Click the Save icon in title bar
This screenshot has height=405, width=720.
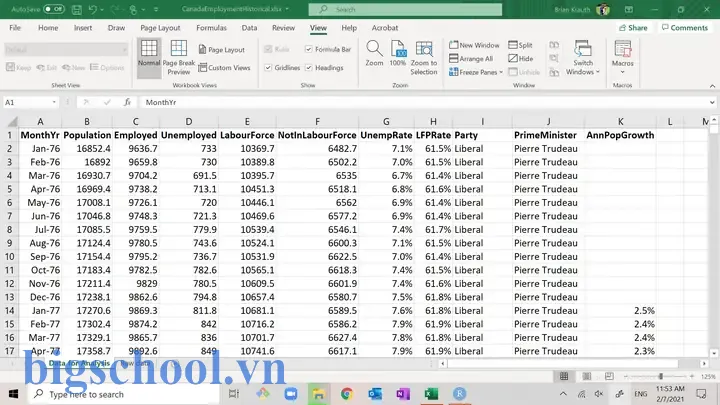[77, 9]
